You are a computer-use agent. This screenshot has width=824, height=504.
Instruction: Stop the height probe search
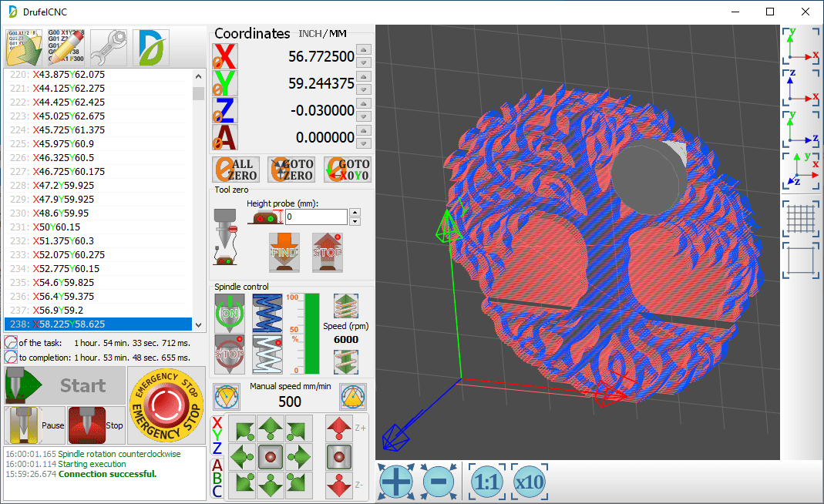328,252
